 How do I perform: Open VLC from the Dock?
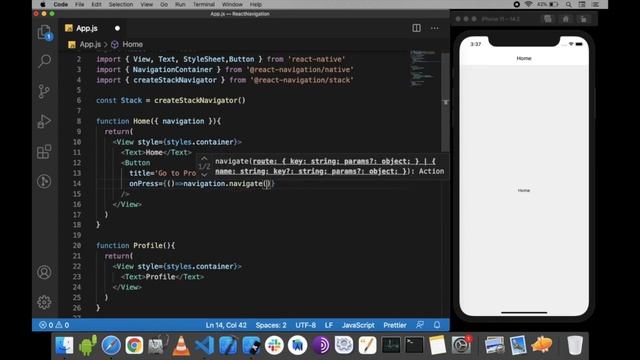click(x=181, y=345)
